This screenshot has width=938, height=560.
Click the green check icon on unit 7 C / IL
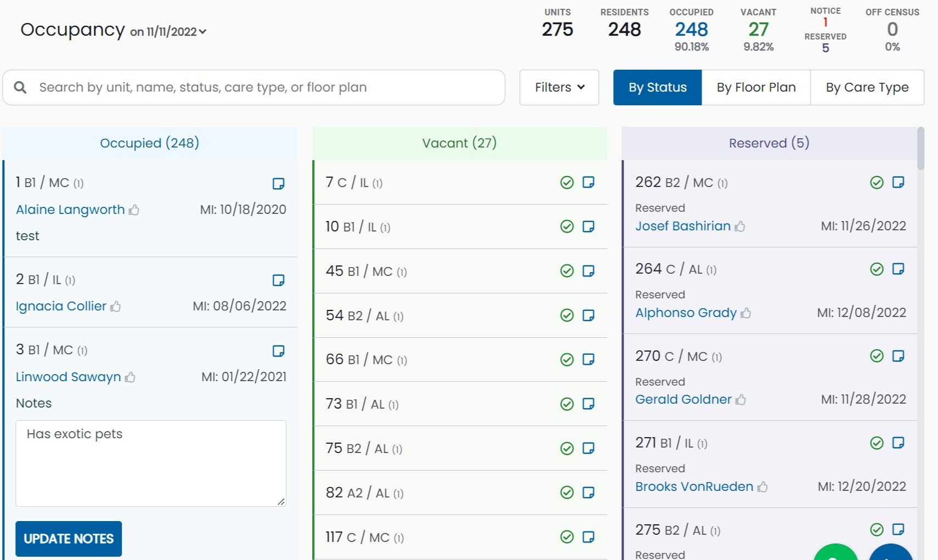(x=567, y=182)
